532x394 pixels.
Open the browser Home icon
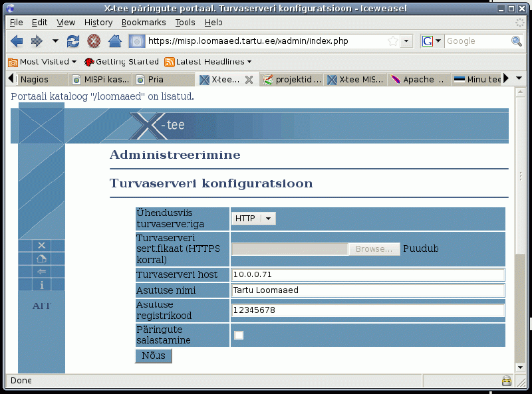pyautogui.click(x=114, y=41)
